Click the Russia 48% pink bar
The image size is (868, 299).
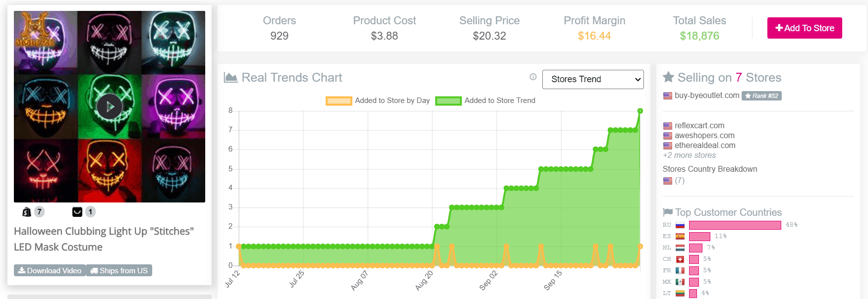pos(735,225)
